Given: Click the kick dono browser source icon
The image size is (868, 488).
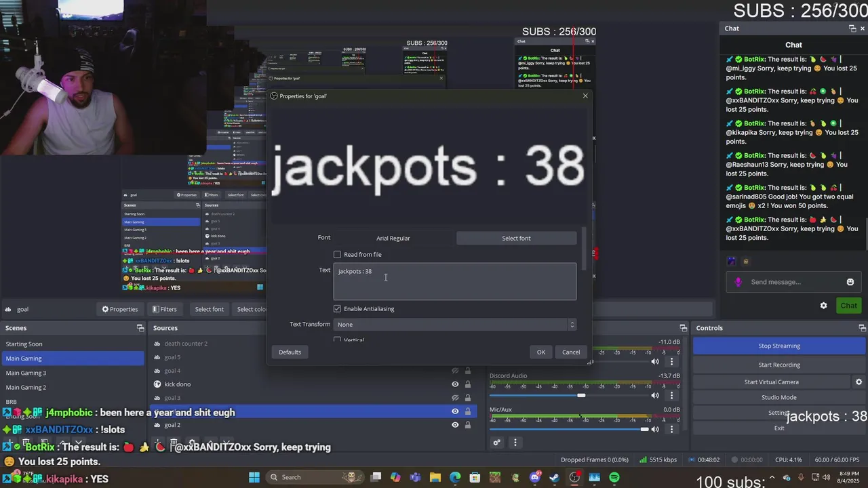Looking at the screenshot, I should [157, 384].
